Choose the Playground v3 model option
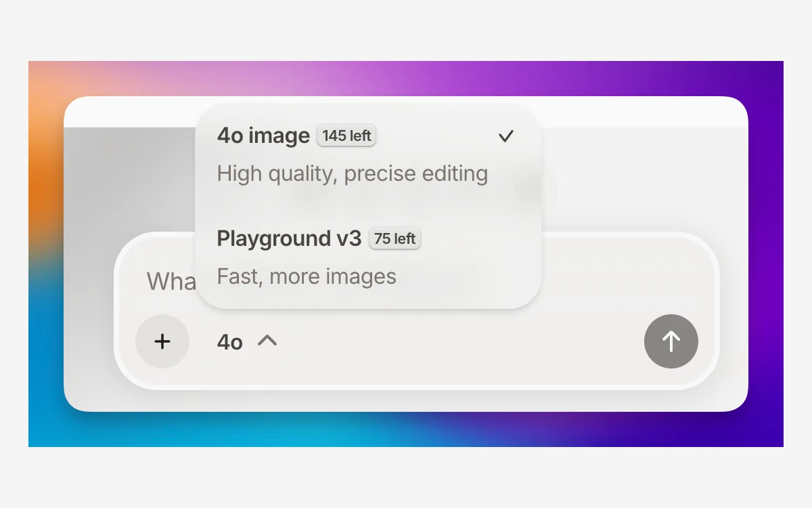Image resolution: width=812 pixels, height=508 pixels. 367,257
